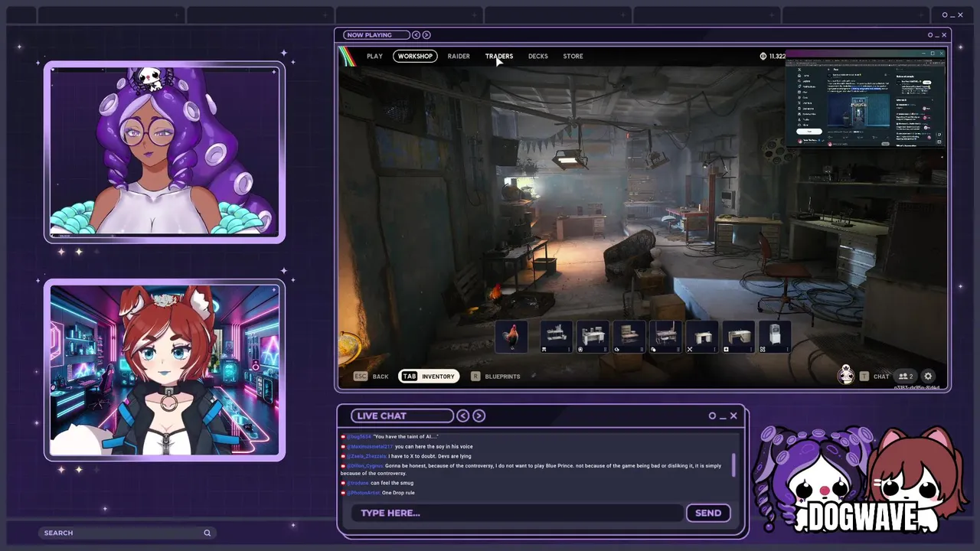Select the WORKSHOP tab

point(415,56)
